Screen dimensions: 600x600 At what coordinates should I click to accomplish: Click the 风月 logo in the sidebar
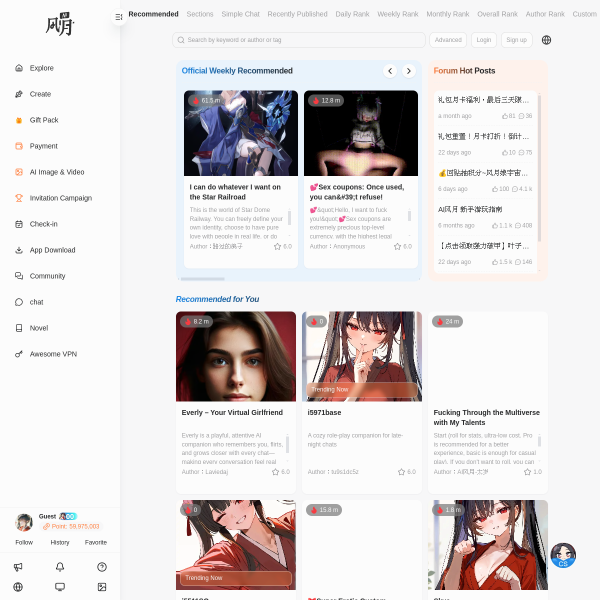coord(60,24)
